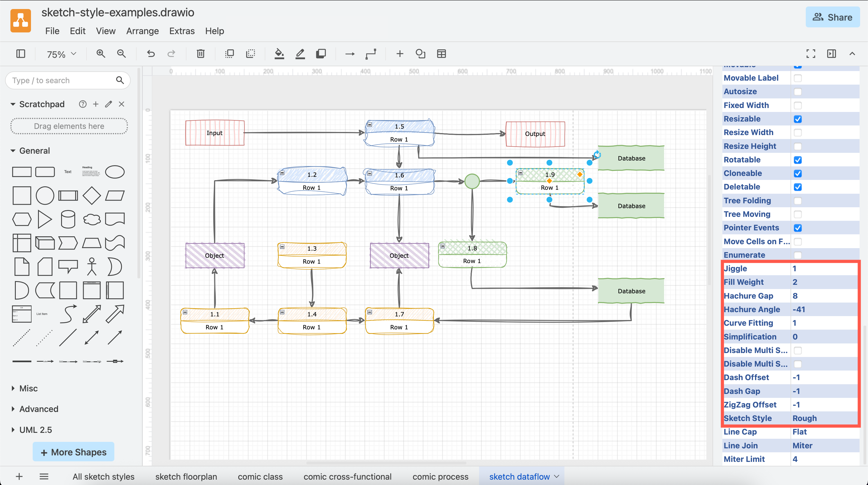Click the Zoom In magnifier icon
The width and height of the screenshot is (868, 485).
pyautogui.click(x=101, y=54)
